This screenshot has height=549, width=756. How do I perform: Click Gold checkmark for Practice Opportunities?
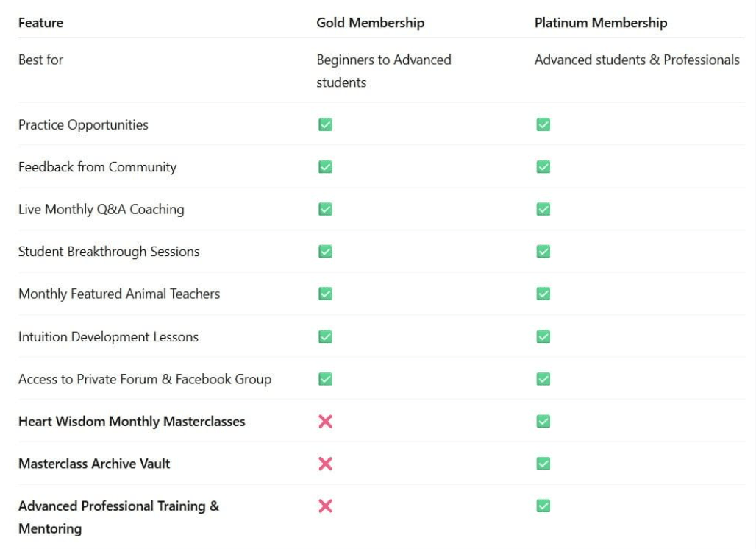coord(325,124)
